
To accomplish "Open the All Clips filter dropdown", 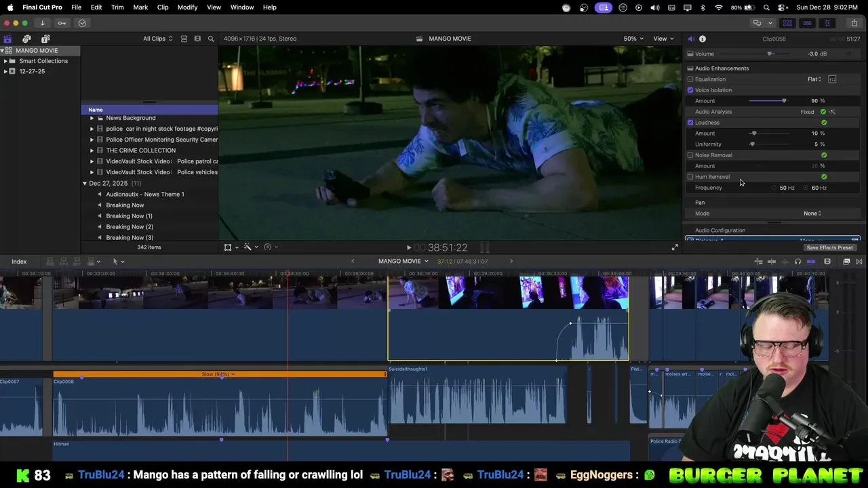I will [157, 39].
